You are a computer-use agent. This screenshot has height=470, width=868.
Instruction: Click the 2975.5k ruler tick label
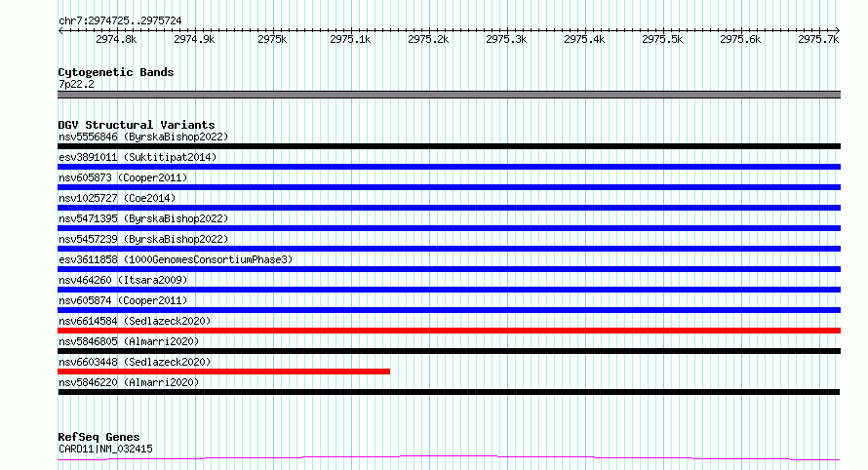(x=662, y=39)
